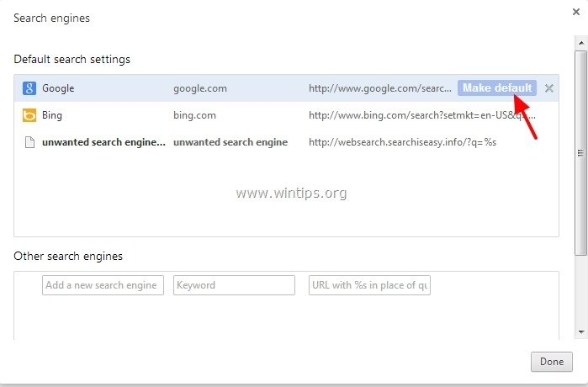Remove Google entry with the X icon
The width and height of the screenshot is (588, 387).
point(549,88)
